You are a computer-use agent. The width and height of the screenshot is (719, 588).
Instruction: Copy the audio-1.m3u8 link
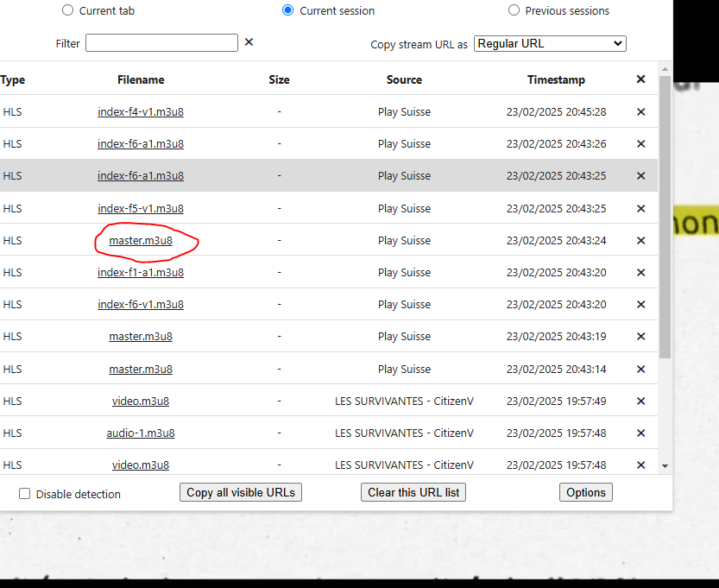(141, 433)
